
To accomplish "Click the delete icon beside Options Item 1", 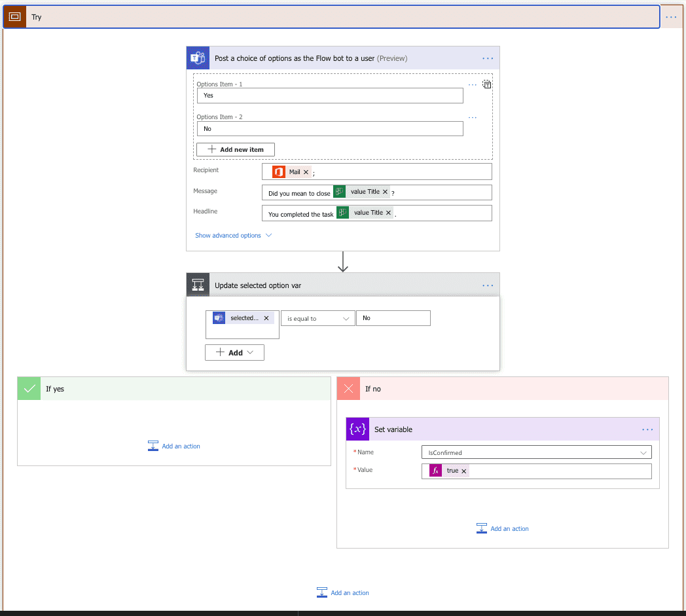I will 487,84.
